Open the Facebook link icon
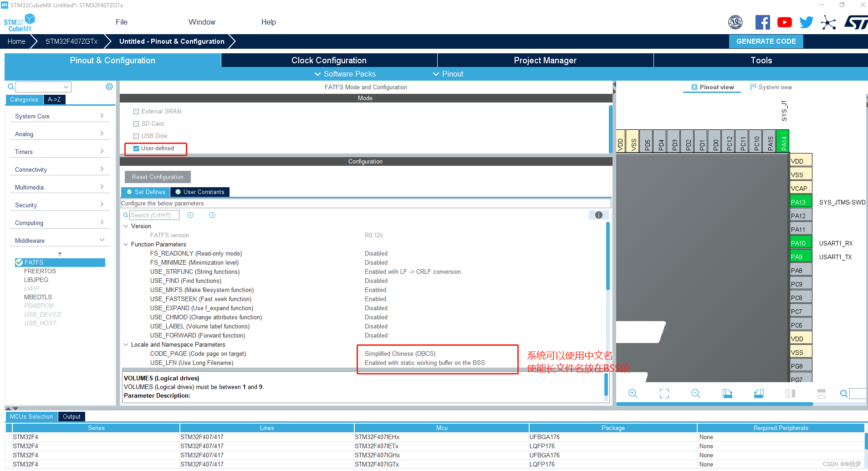Screen dimensions: 868x471 pos(763,22)
